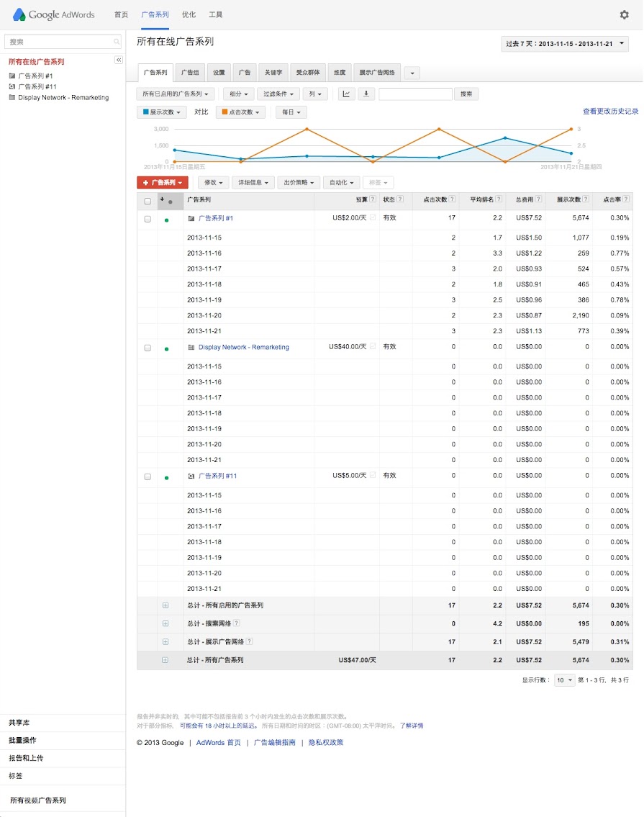Click the green status dot of 广告系列 #11

click(x=167, y=477)
